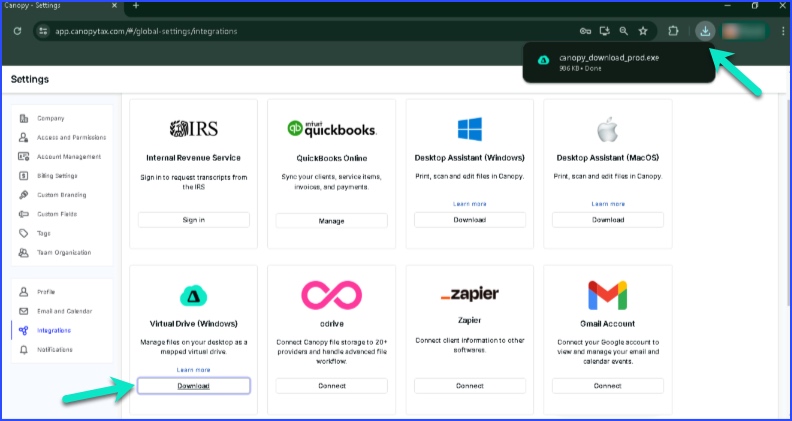Viewport: 792px width, 421px height.
Task: Click the Company building icon
Action: point(23,118)
